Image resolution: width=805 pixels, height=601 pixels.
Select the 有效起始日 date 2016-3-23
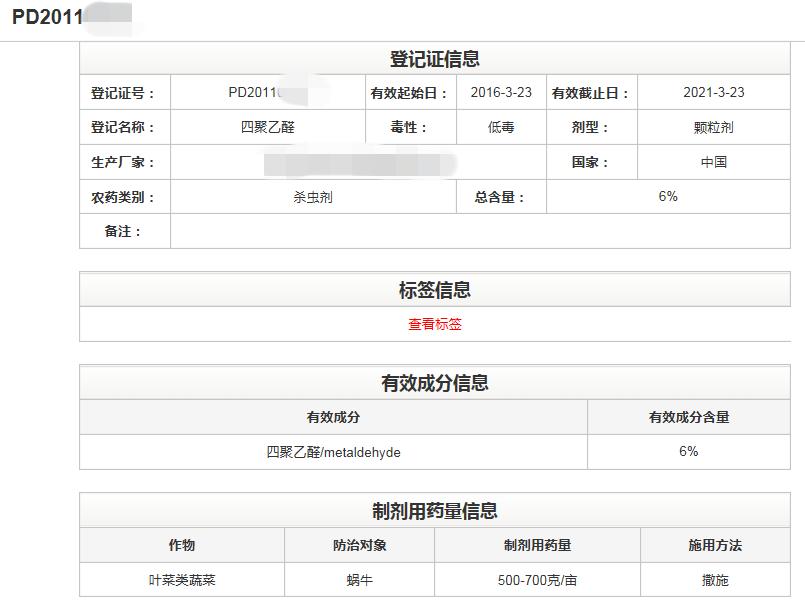pos(496,92)
